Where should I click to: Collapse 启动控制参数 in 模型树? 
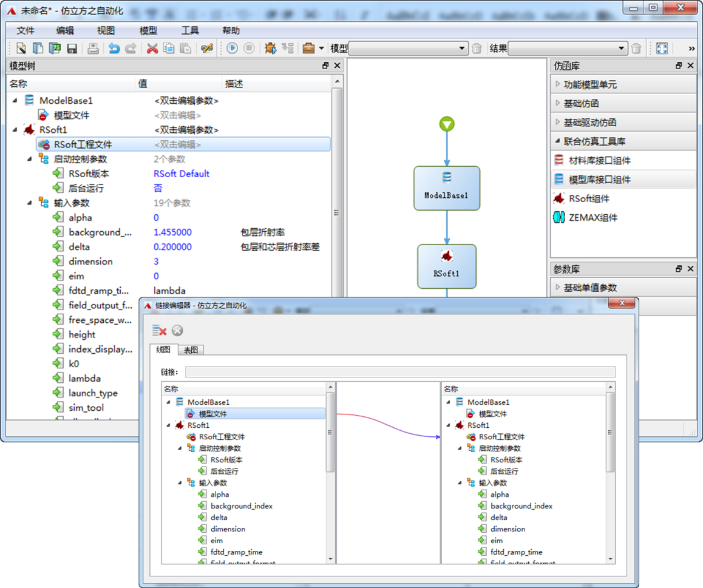pos(30,158)
